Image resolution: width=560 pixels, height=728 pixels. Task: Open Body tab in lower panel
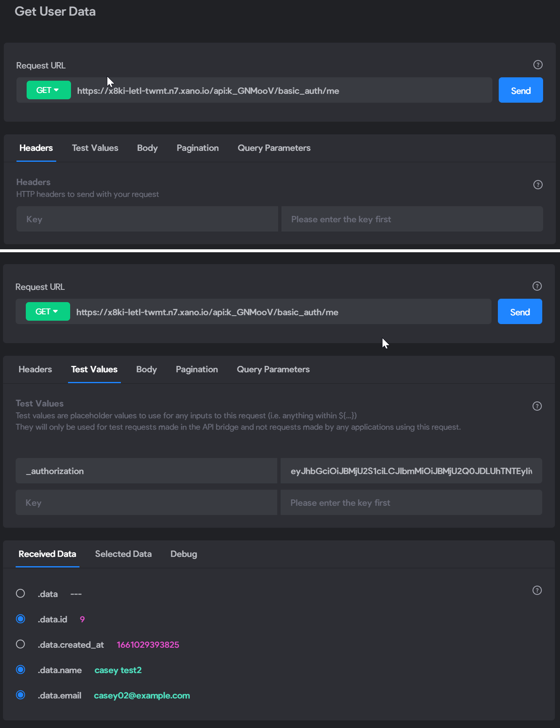pos(147,369)
